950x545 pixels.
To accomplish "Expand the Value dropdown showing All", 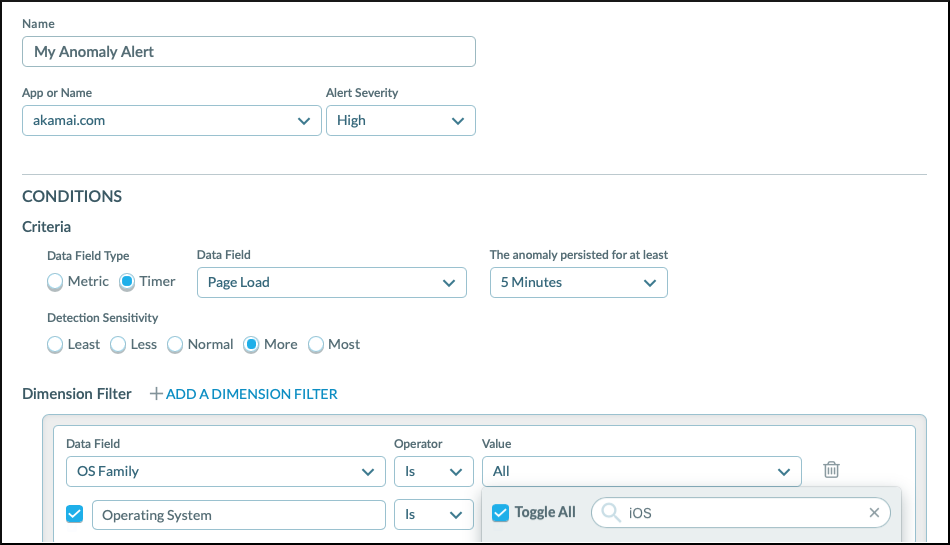I will [x=641, y=471].
